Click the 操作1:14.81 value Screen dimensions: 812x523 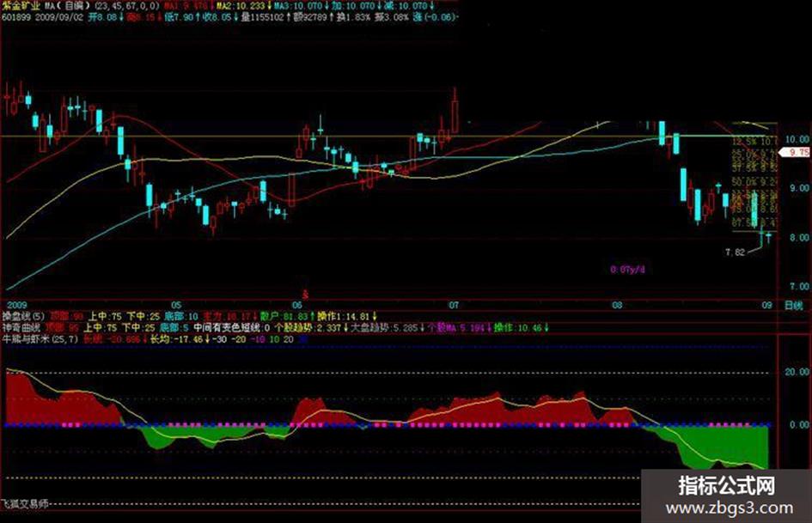tap(344, 316)
